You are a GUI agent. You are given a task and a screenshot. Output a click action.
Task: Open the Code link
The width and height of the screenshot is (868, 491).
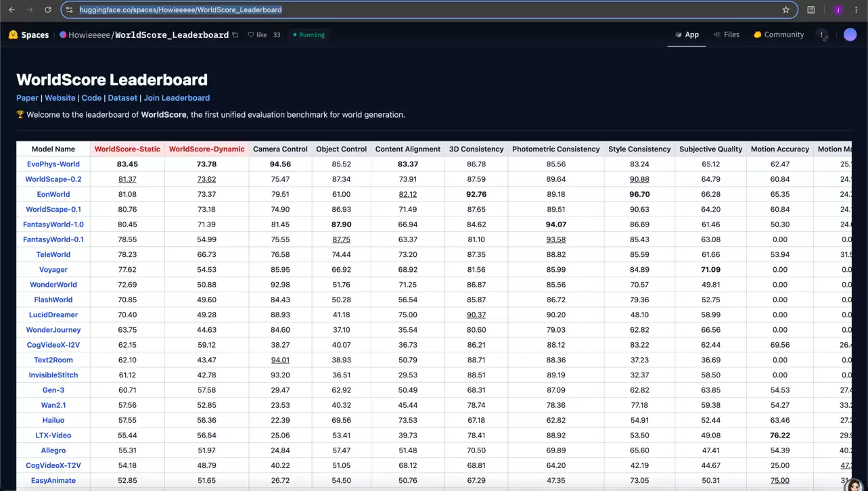coord(91,98)
